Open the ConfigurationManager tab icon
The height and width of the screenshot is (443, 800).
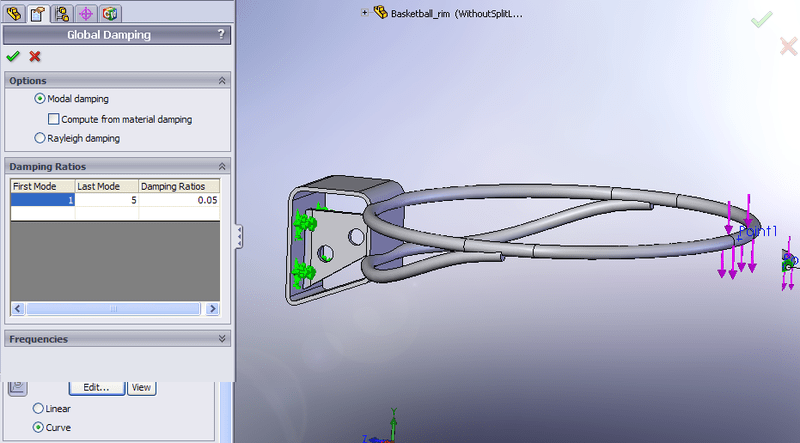(x=62, y=13)
